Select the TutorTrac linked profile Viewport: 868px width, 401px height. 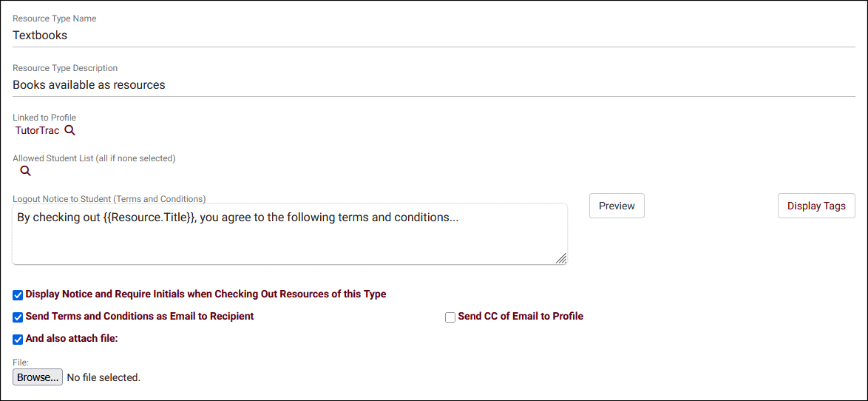click(37, 131)
